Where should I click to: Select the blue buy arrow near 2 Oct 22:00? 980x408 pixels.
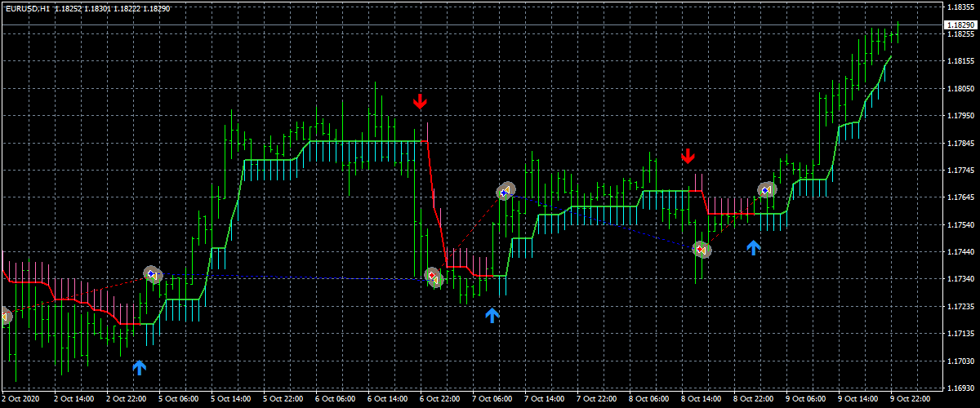pos(140,368)
